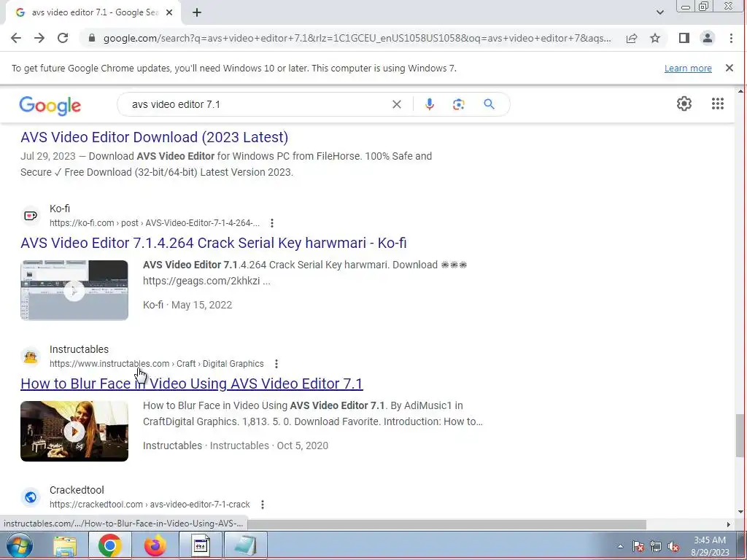Go back to the previous page

[x=16, y=38]
